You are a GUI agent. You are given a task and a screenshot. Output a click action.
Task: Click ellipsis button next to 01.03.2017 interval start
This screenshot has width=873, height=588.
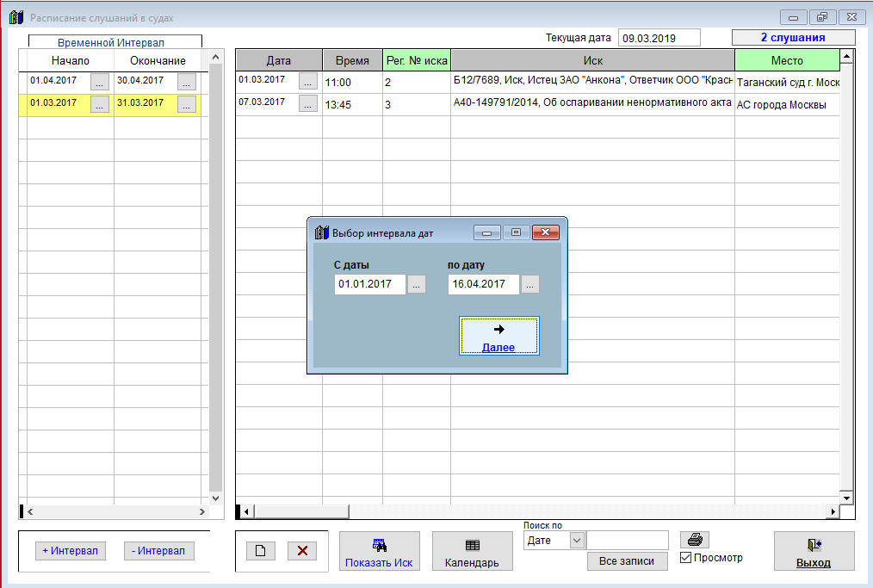click(x=100, y=104)
